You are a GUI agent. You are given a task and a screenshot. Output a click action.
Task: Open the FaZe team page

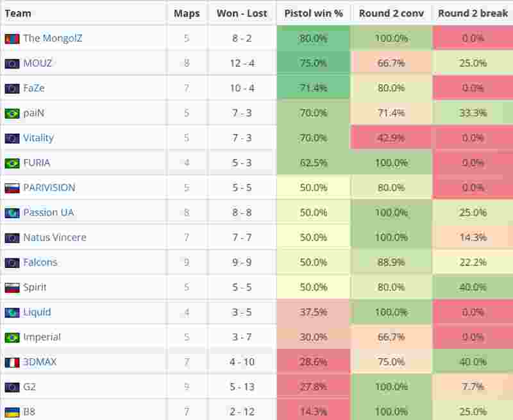click(34, 88)
